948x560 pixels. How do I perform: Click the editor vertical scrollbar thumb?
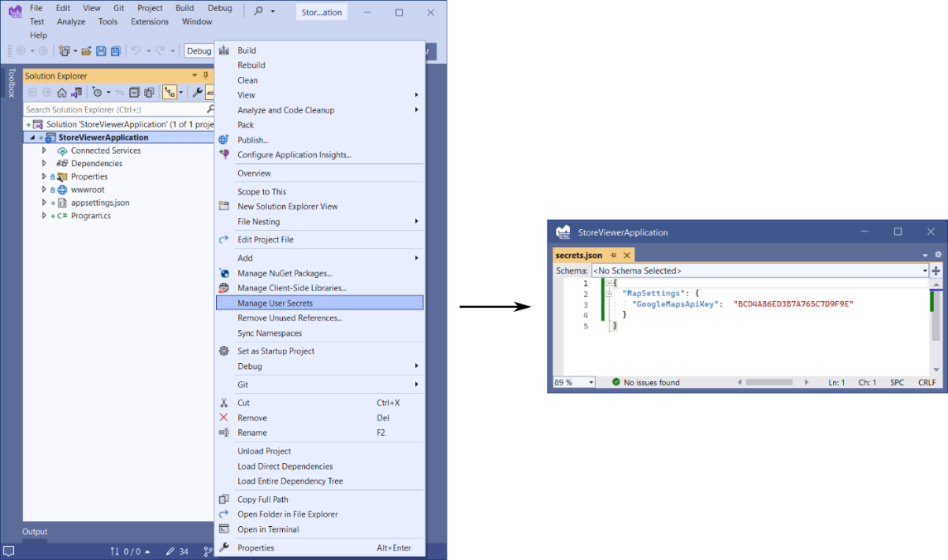tap(936, 316)
